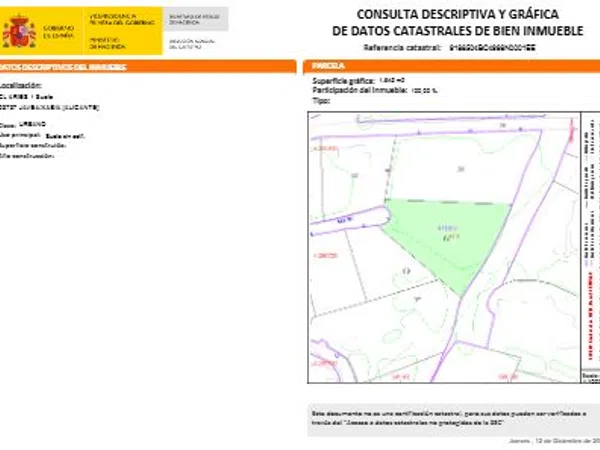Click the Spanish coat of arms emblem
Viewport: 600px width, 450px height.
point(18,31)
